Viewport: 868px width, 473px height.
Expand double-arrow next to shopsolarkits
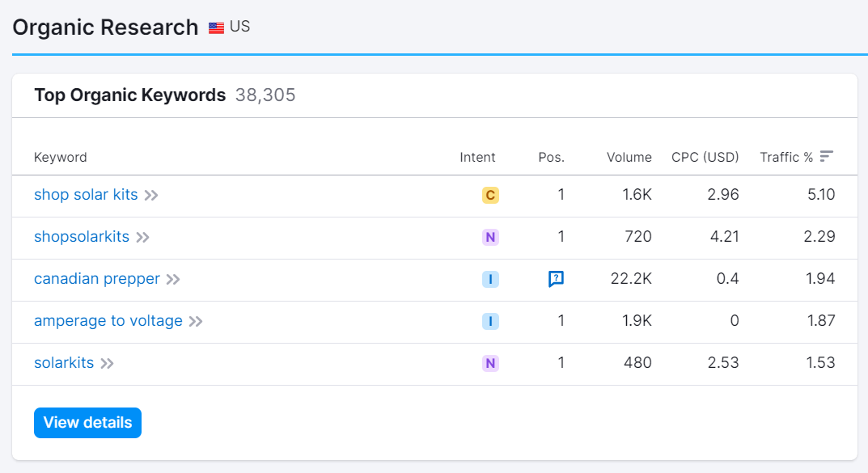(143, 238)
